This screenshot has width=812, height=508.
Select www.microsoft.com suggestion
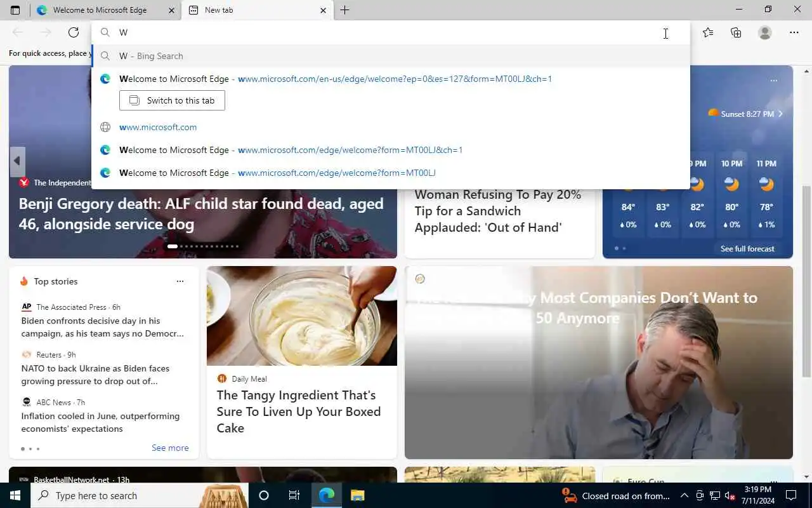pyautogui.click(x=390, y=127)
